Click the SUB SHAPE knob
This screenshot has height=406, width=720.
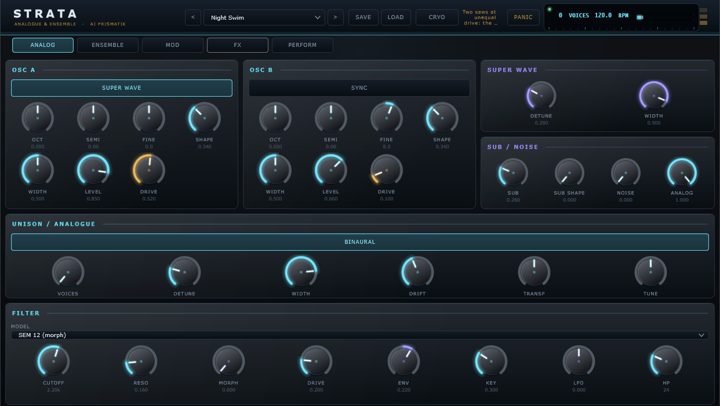(x=569, y=173)
